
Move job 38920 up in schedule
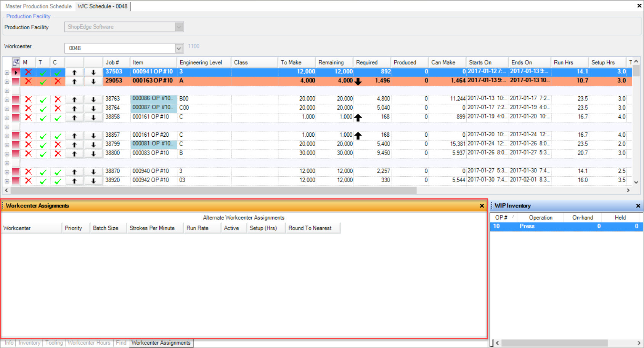click(x=74, y=181)
